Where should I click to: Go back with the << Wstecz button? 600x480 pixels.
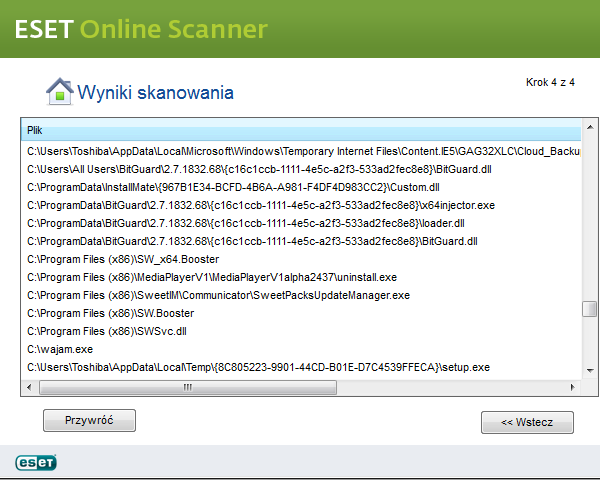tap(527, 422)
